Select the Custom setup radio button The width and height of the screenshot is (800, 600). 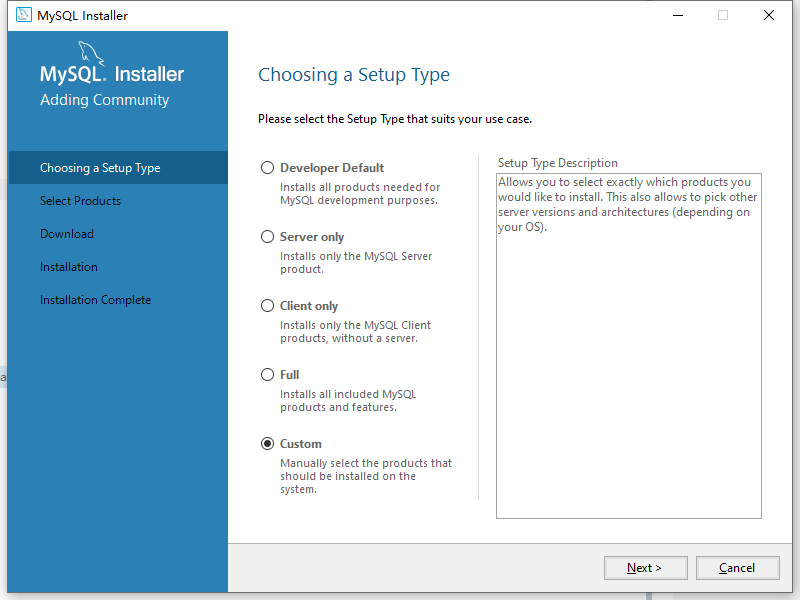(267, 444)
